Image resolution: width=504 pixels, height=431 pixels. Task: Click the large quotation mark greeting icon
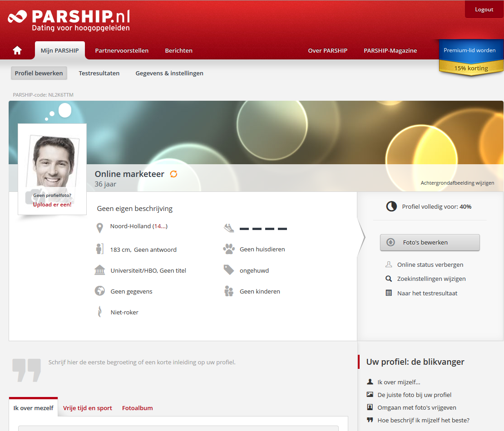(x=27, y=370)
